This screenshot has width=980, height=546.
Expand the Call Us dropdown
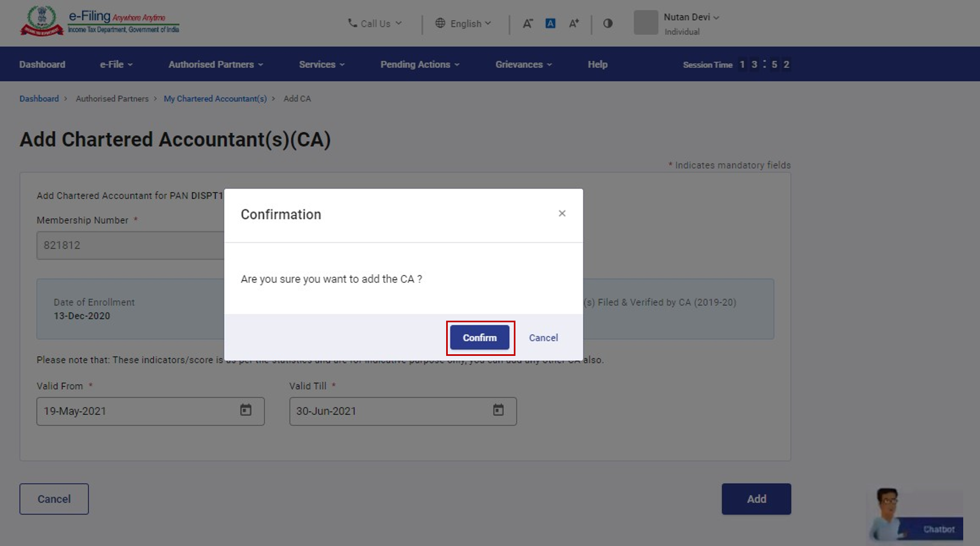click(x=375, y=23)
